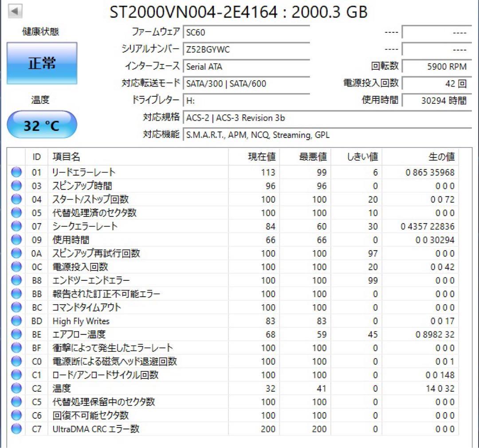
Task: Select current value 113 in row 01
Action: tap(268, 173)
